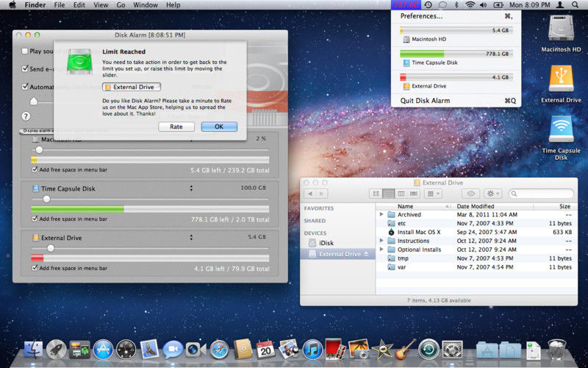Open Finder arrange-by dropdown in toolbar
The image size is (588, 368).
[433, 194]
